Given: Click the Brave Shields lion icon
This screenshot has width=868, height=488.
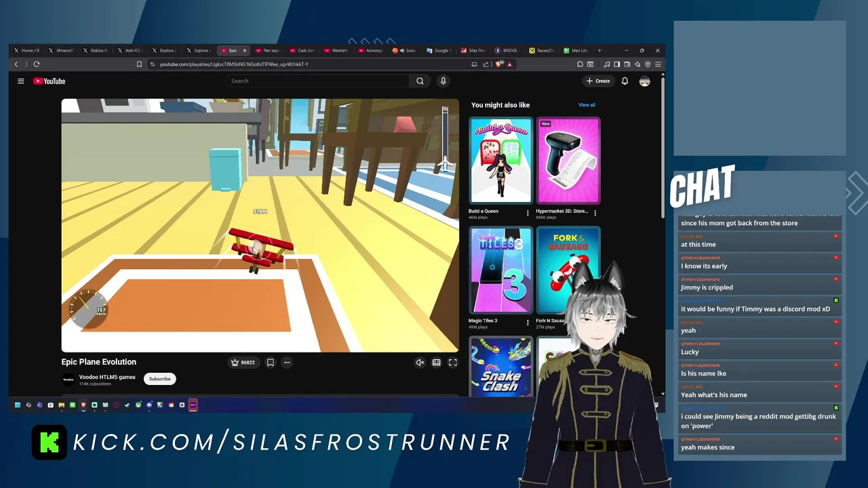Looking at the screenshot, I should coord(498,64).
